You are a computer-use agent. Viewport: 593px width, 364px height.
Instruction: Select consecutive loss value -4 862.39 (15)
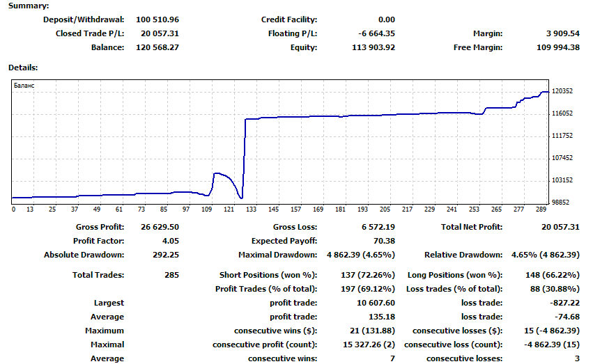click(552, 345)
